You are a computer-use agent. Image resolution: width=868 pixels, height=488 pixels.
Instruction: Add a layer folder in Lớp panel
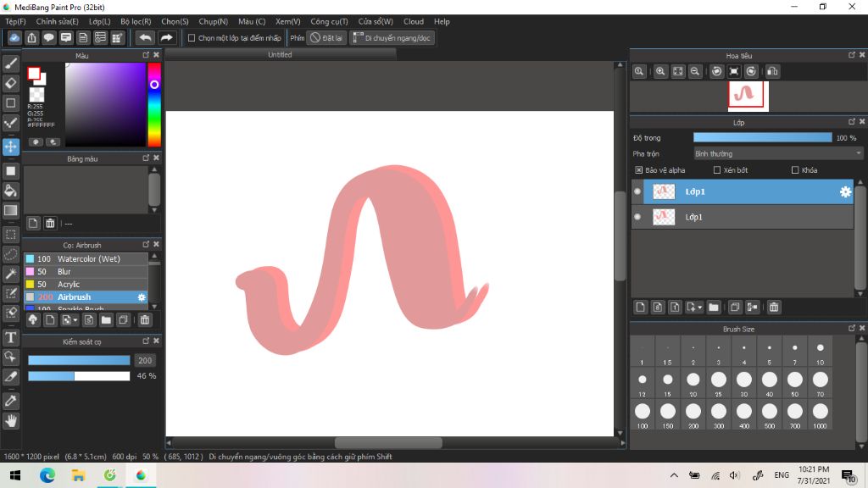coord(714,307)
